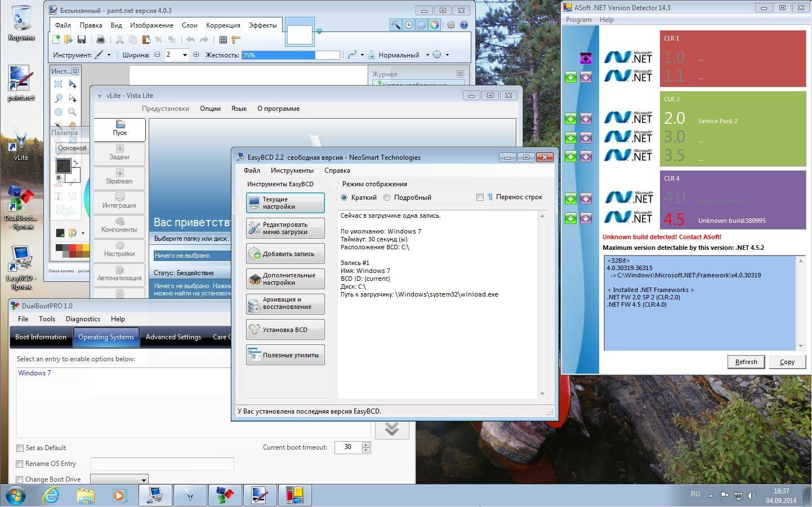Click the Rename OS Entry text field
This screenshot has height=507, width=812.
point(162,464)
